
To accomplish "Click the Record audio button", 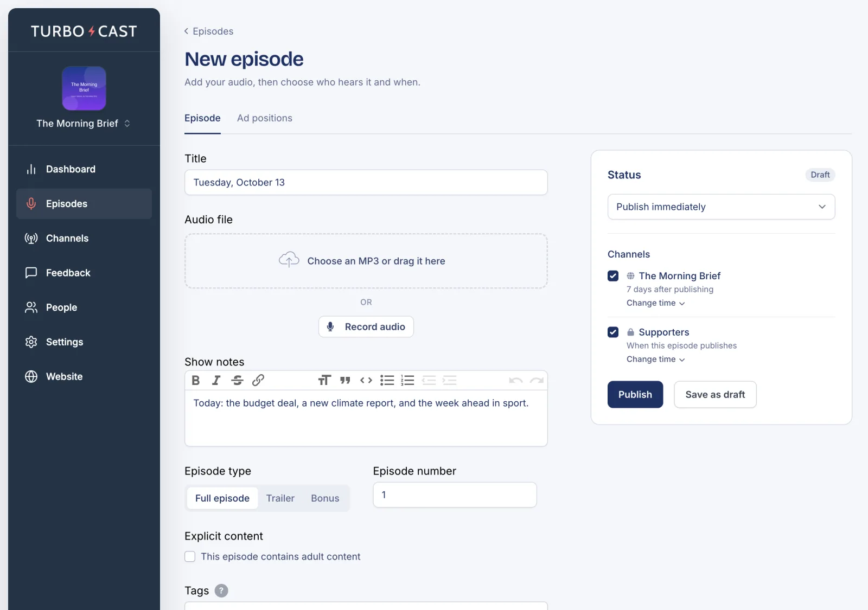I will pyautogui.click(x=366, y=327).
